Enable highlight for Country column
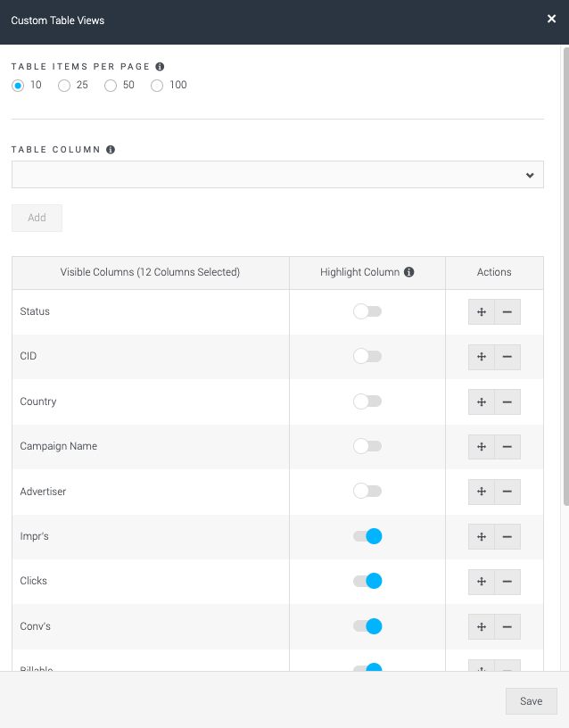Viewport: 569px width, 728px height. pos(367,401)
